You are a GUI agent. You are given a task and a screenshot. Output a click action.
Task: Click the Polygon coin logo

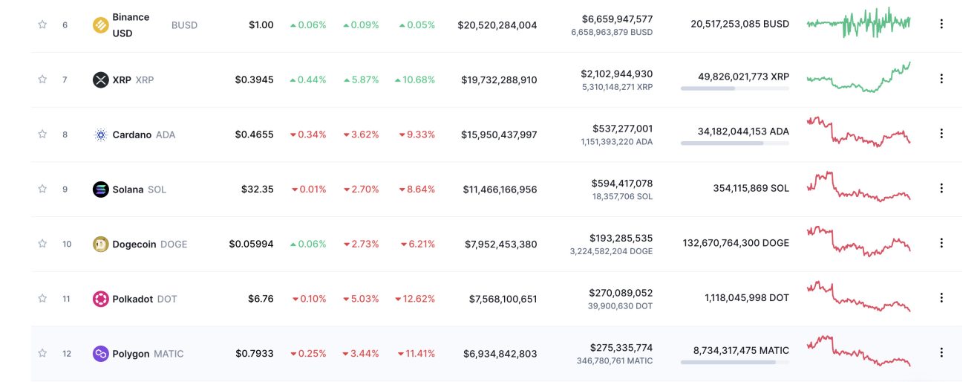tap(100, 354)
